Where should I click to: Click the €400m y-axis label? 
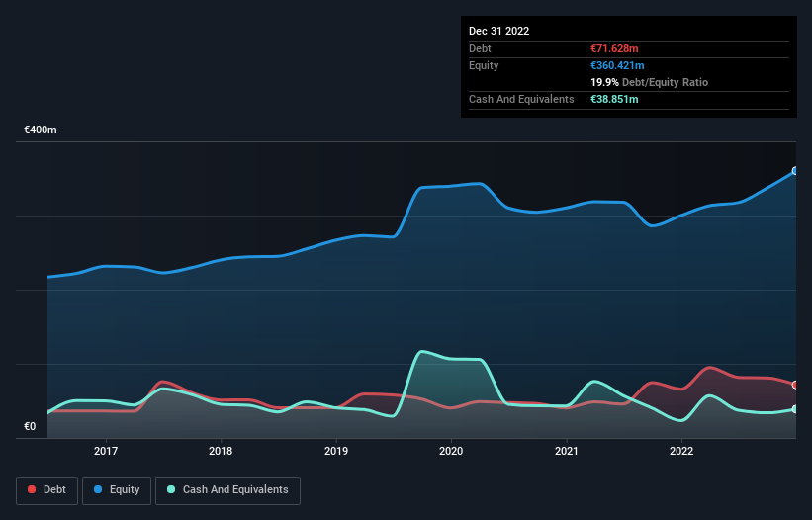point(41,130)
